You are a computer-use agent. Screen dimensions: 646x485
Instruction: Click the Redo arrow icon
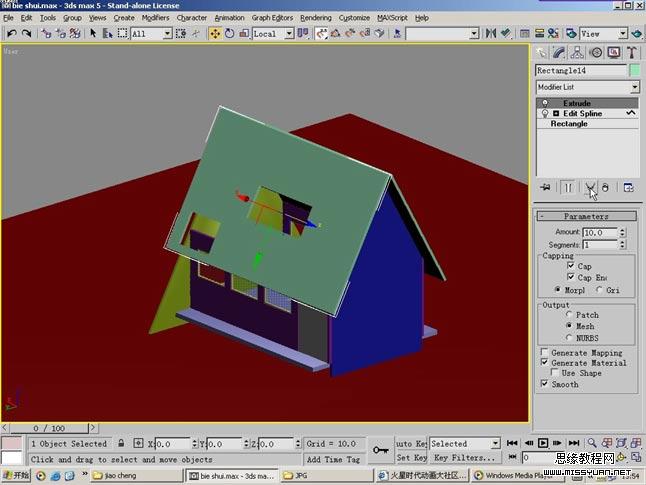pyautogui.click(x=26, y=33)
